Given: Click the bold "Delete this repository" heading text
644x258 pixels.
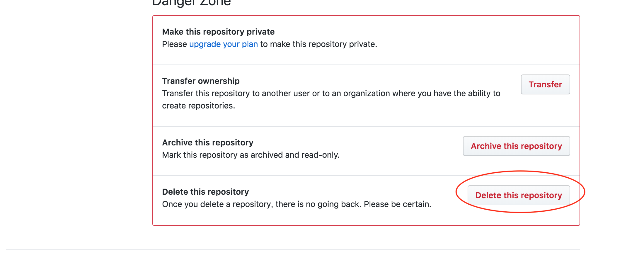Looking at the screenshot, I should point(205,192).
